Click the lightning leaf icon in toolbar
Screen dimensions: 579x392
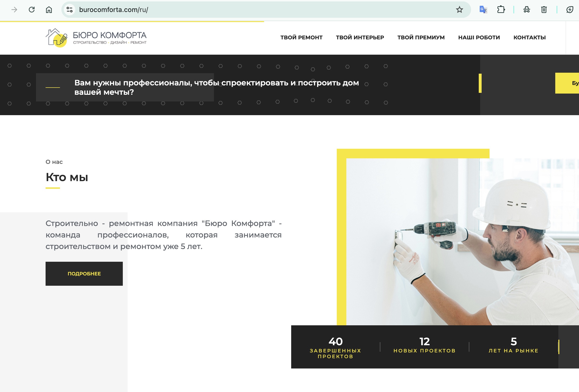point(570,10)
